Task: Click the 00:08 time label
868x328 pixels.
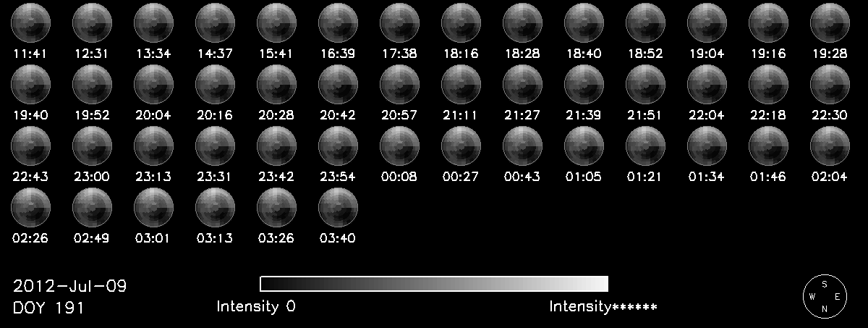Action: coord(399,176)
